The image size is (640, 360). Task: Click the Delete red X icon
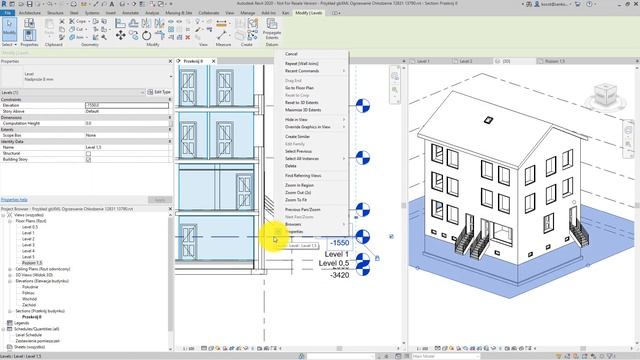tap(188, 37)
